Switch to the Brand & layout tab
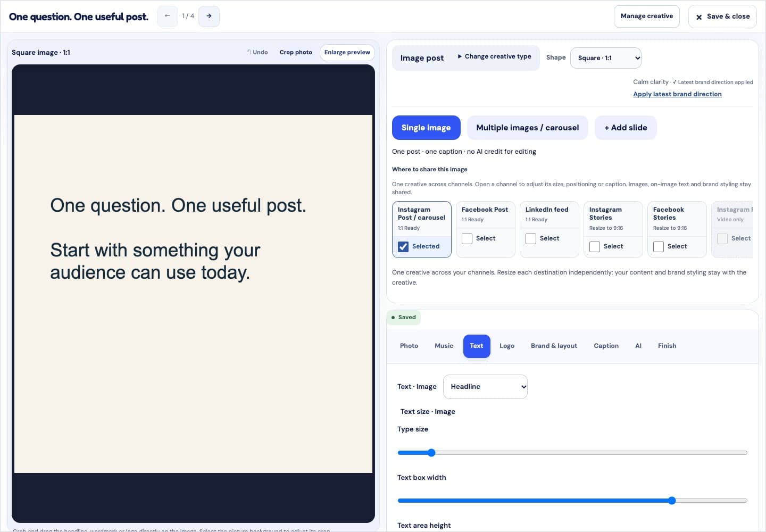 pos(554,346)
